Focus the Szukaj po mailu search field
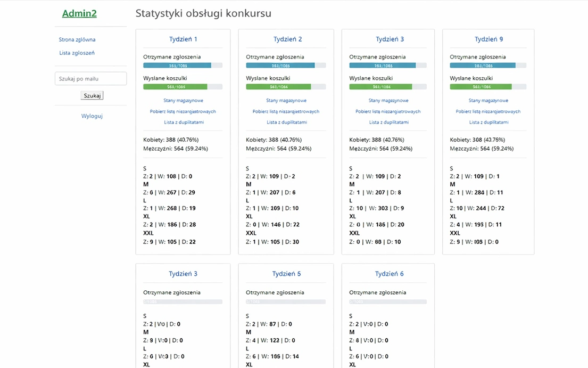The image size is (588, 368). (91, 79)
